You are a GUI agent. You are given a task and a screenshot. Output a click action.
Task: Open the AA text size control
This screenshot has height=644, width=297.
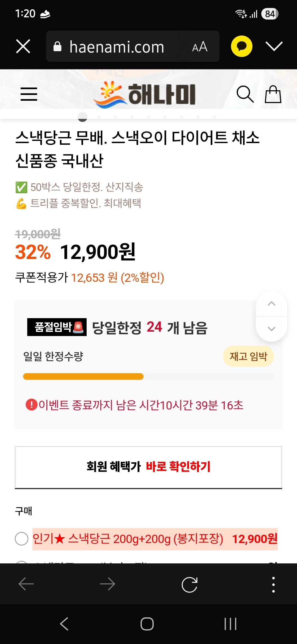(x=200, y=47)
